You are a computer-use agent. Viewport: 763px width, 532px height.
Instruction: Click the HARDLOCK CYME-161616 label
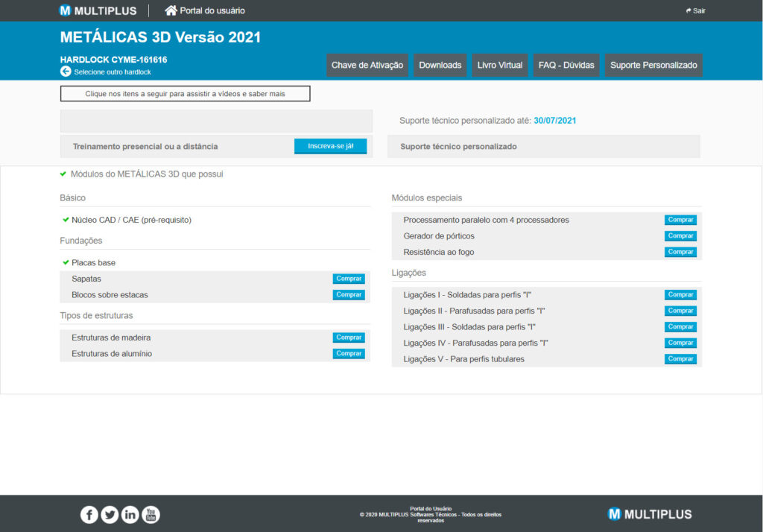(113, 60)
